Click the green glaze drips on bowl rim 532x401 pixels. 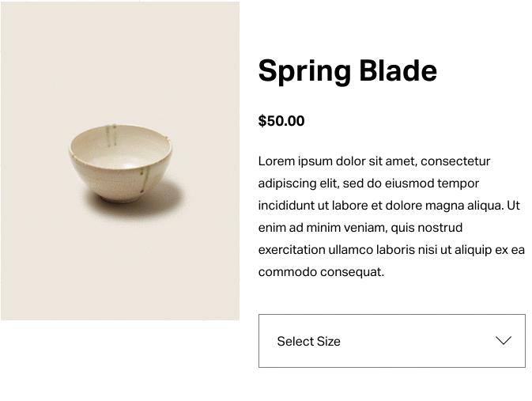tap(111, 135)
